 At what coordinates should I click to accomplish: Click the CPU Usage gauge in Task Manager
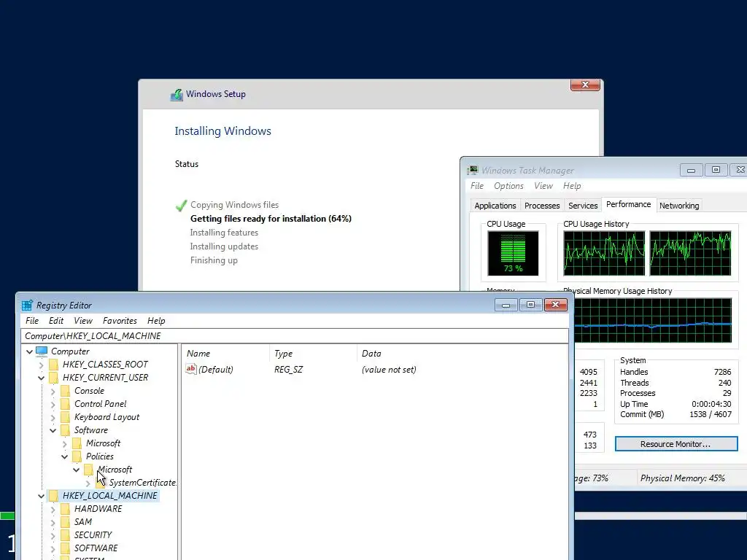(x=513, y=253)
